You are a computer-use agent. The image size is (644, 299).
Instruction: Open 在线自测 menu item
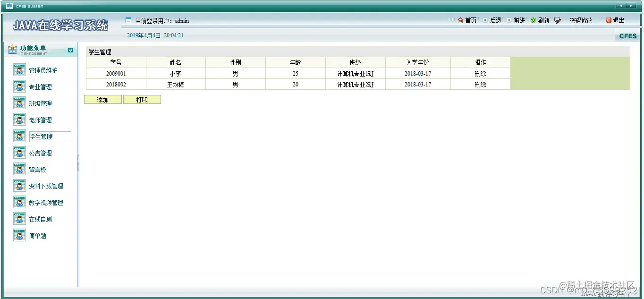pos(40,219)
